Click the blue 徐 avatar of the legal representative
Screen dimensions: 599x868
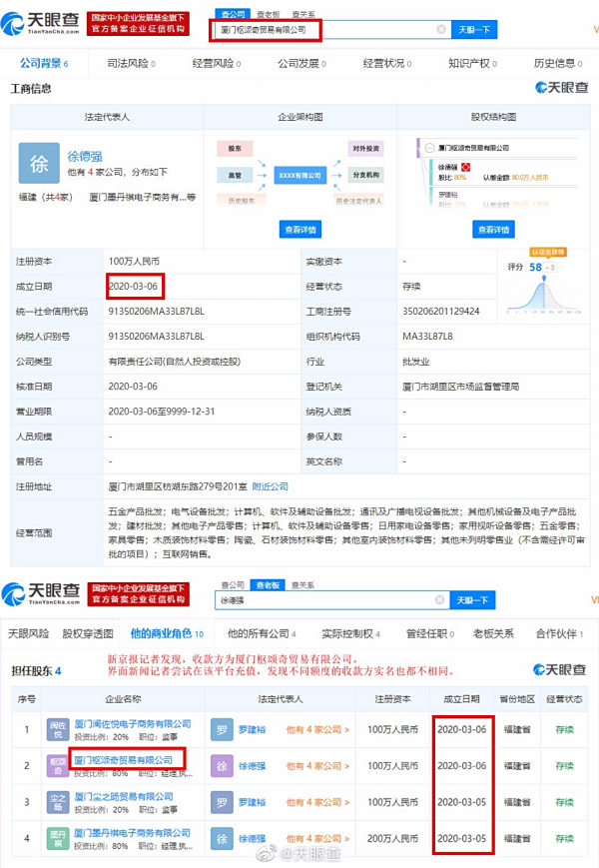point(39,163)
